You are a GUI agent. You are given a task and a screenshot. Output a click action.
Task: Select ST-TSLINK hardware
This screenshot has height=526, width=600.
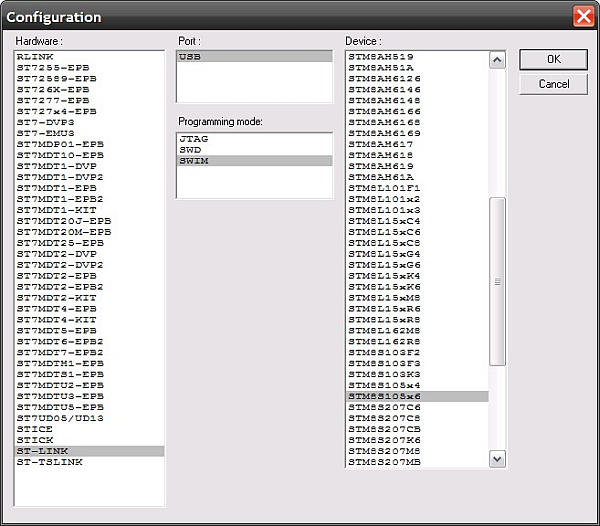[x=90, y=462]
